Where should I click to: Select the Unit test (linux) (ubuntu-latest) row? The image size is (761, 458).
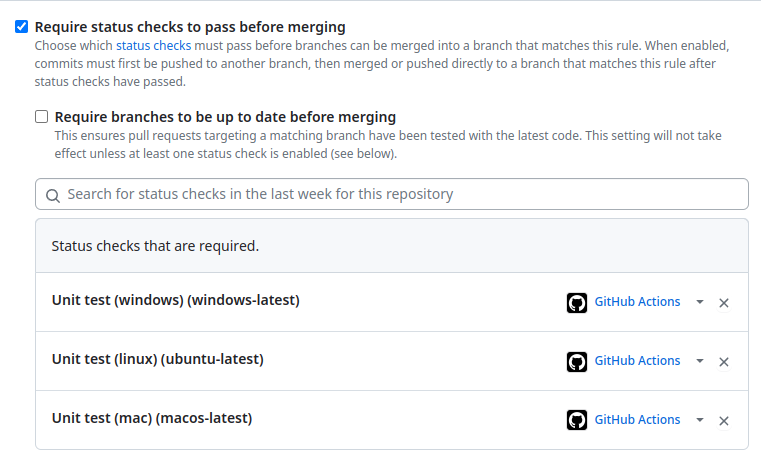pyautogui.click(x=158, y=360)
